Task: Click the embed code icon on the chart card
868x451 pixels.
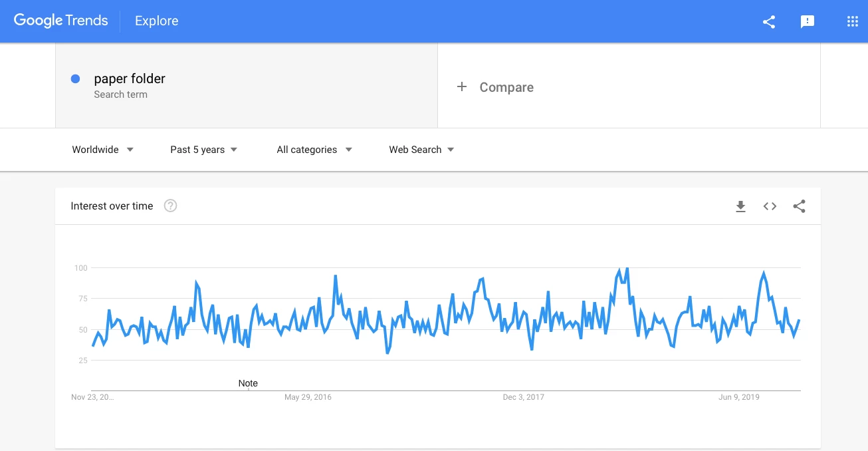Action: (770, 206)
